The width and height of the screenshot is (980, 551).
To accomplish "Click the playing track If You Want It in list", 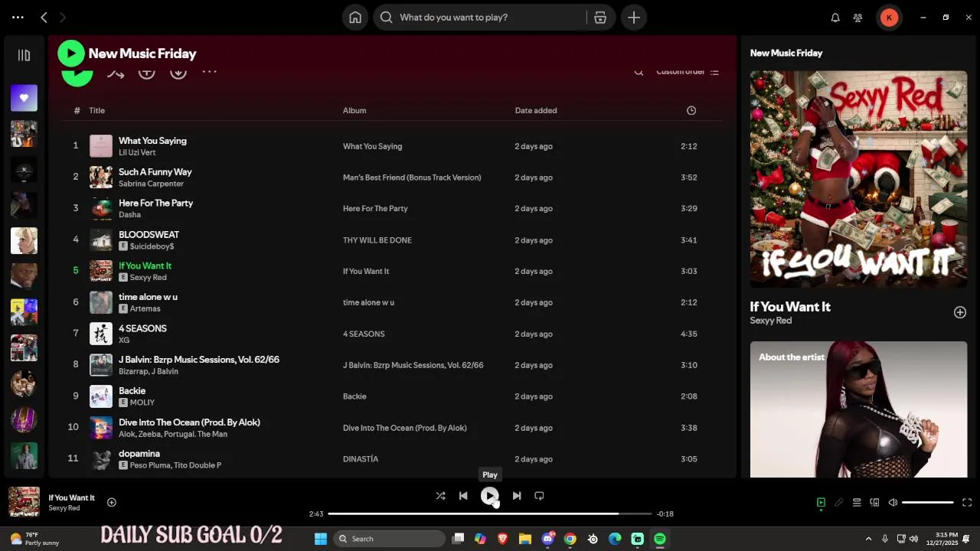I will (x=145, y=266).
